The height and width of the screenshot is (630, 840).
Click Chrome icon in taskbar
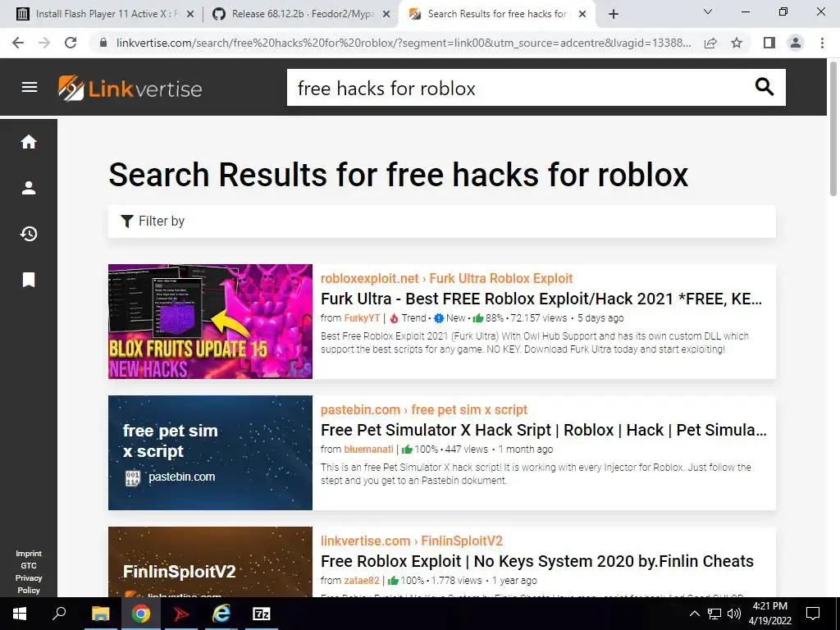140,614
